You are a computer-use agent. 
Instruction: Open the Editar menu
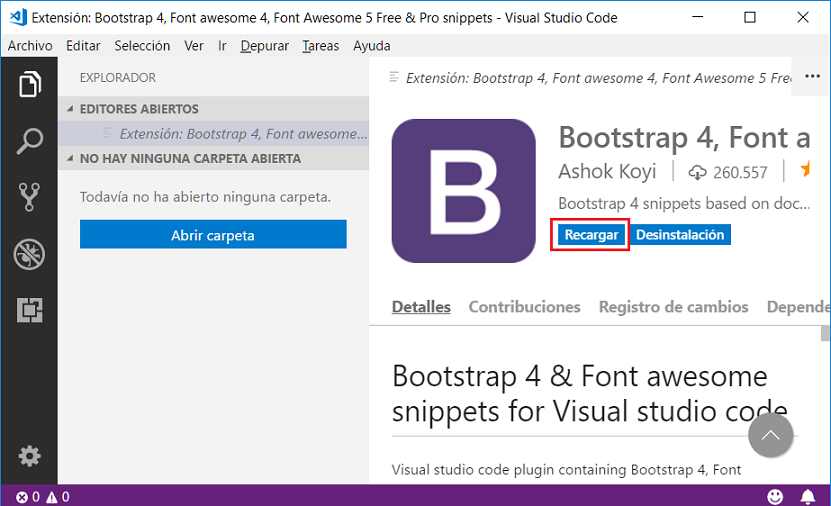pyautogui.click(x=83, y=46)
